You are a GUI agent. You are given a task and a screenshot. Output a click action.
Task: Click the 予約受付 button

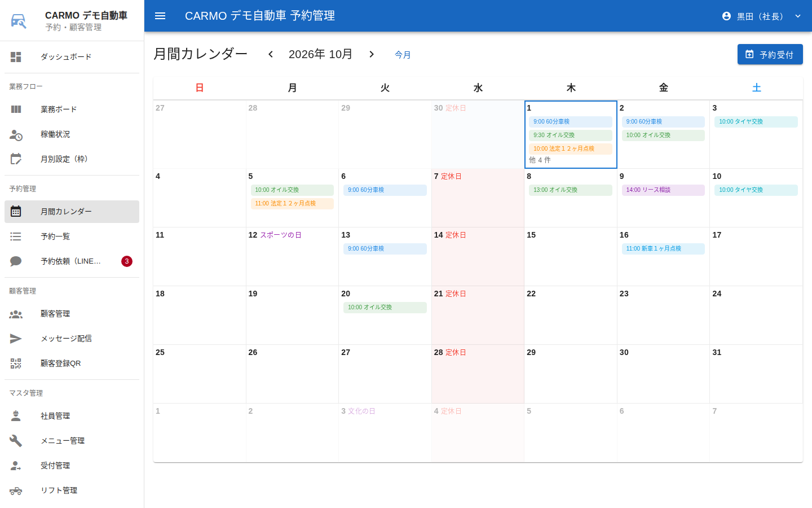tap(770, 54)
